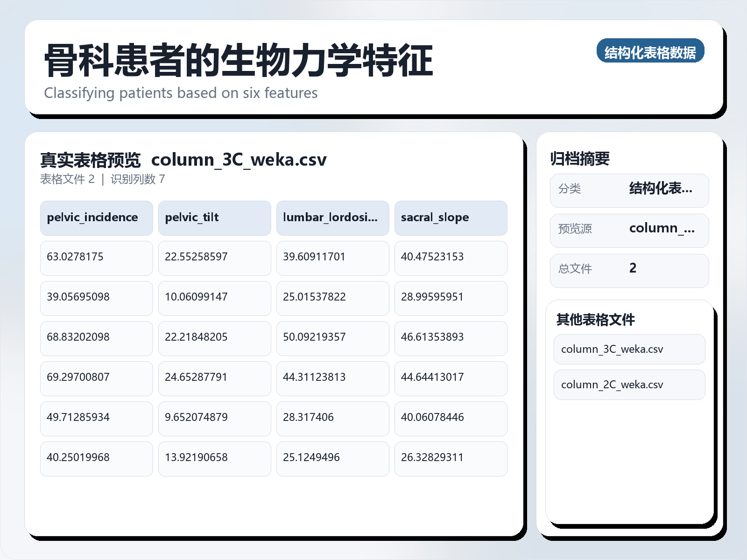747x560 pixels.
Task: Select the column_2C_weka.csv file entry
Action: 629,385
